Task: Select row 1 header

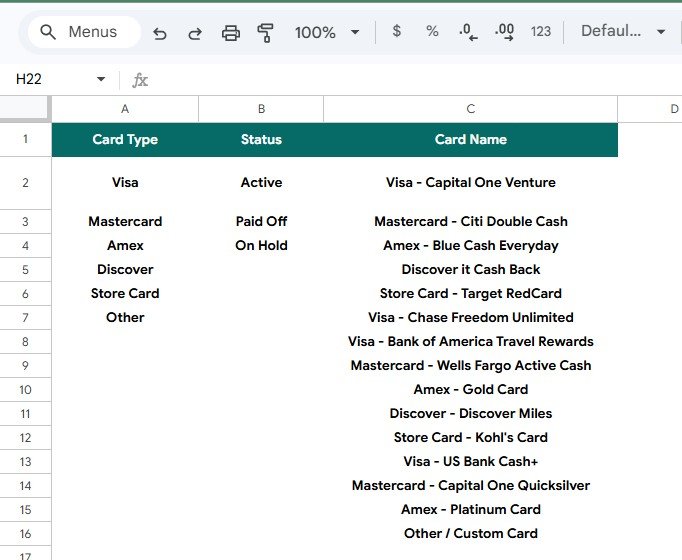Action: (25, 140)
